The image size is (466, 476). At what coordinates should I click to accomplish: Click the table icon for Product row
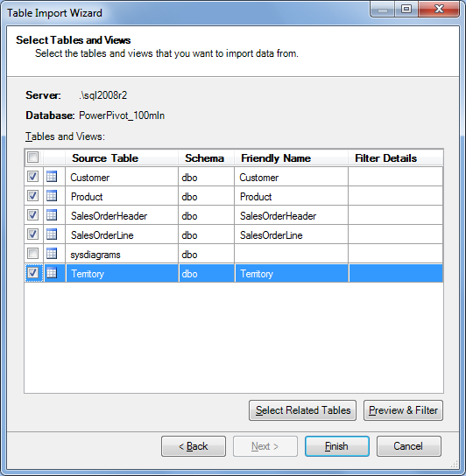point(52,196)
